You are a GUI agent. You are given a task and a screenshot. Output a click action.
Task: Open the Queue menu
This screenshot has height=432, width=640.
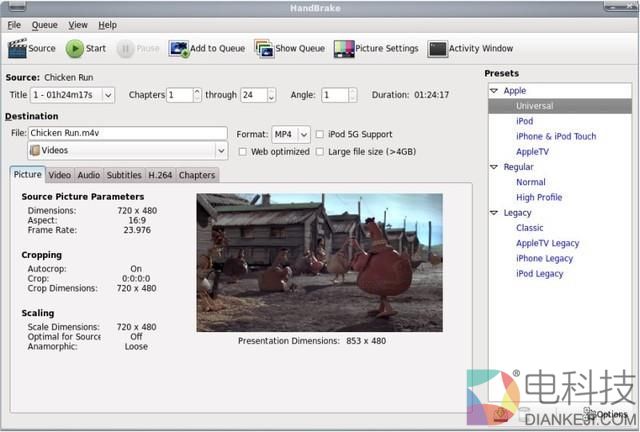(x=44, y=24)
